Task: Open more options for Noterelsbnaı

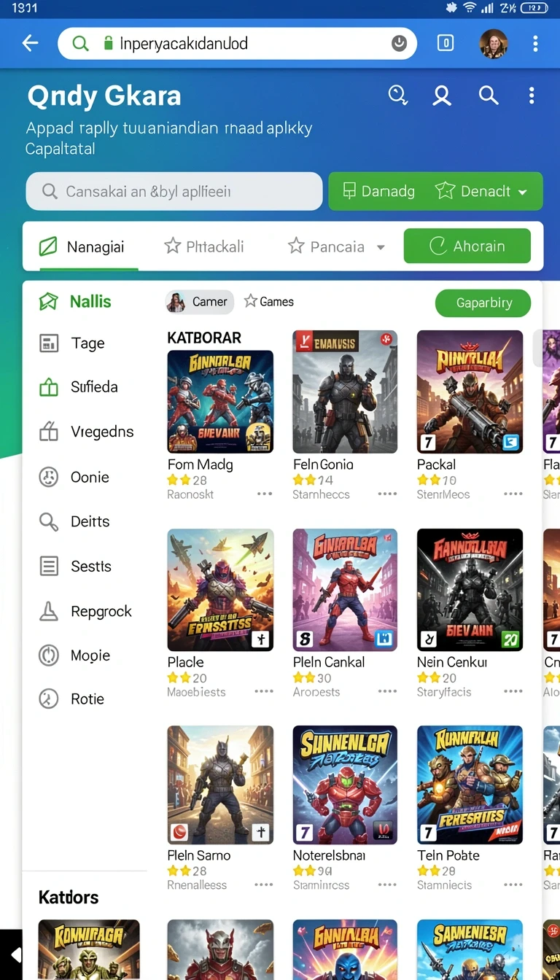Action: 387,885
